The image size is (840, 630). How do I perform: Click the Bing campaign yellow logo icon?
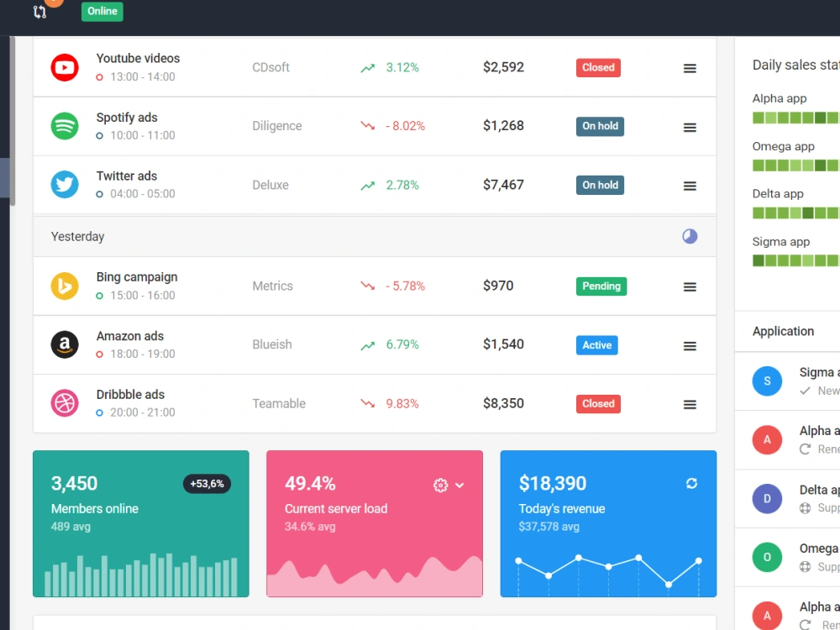(65, 286)
